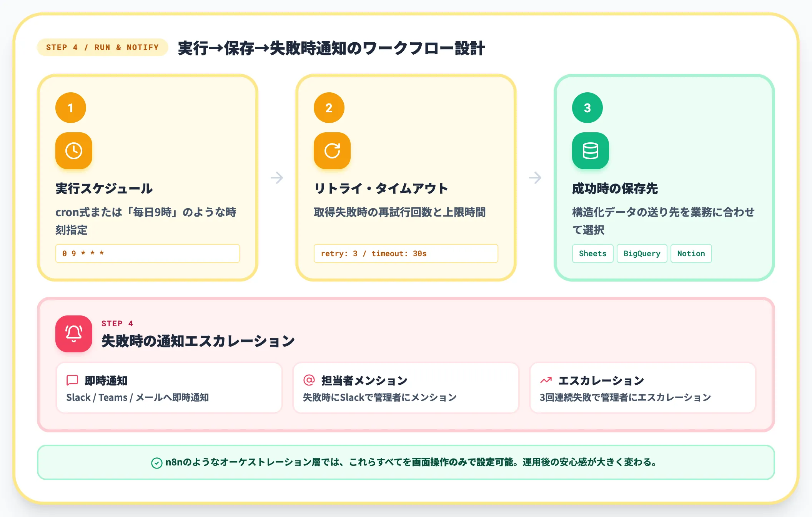The width and height of the screenshot is (812, 517).
Task: Click the retry refresh icon in card 2
Action: [x=332, y=151]
